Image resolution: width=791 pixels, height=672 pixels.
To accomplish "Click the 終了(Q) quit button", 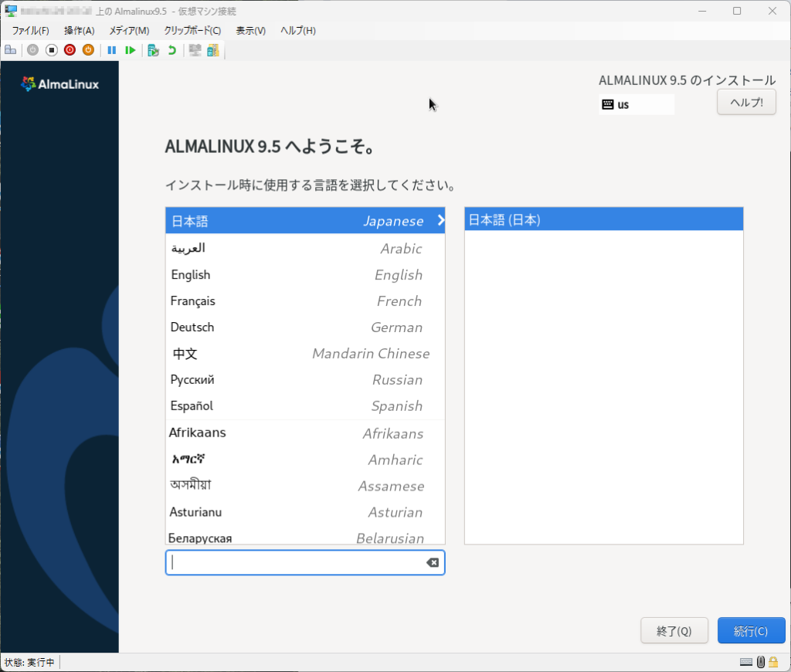I will click(x=674, y=630).
